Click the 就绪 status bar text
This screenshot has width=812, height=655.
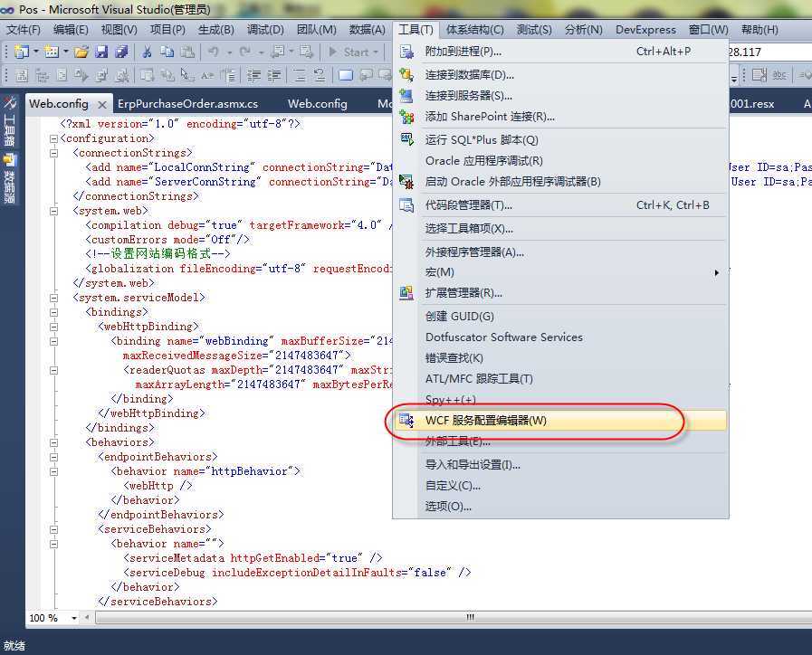point(14,645)
